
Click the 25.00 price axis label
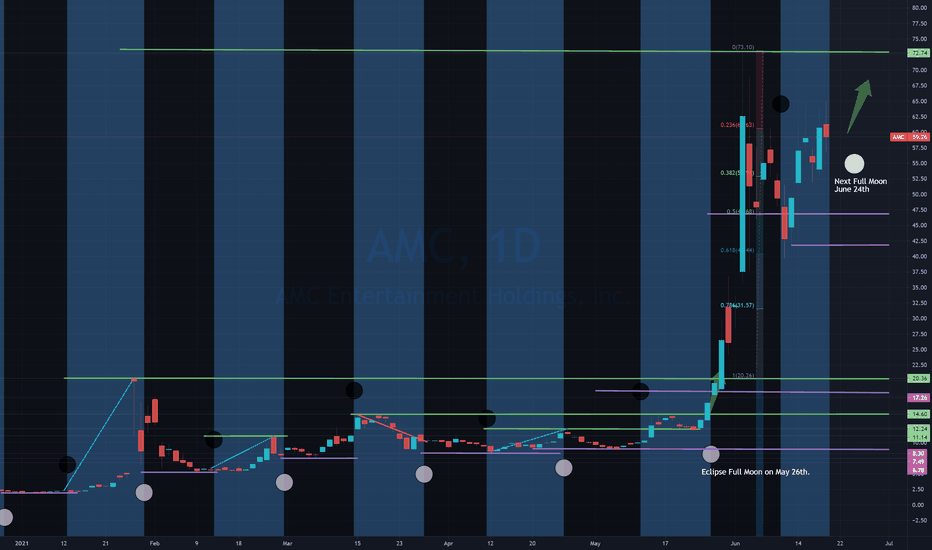[x=919, y=350]
